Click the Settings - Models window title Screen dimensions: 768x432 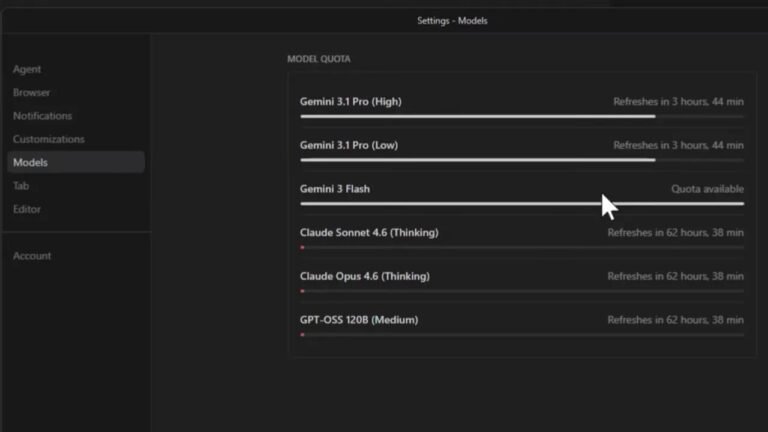pos(452,21)
